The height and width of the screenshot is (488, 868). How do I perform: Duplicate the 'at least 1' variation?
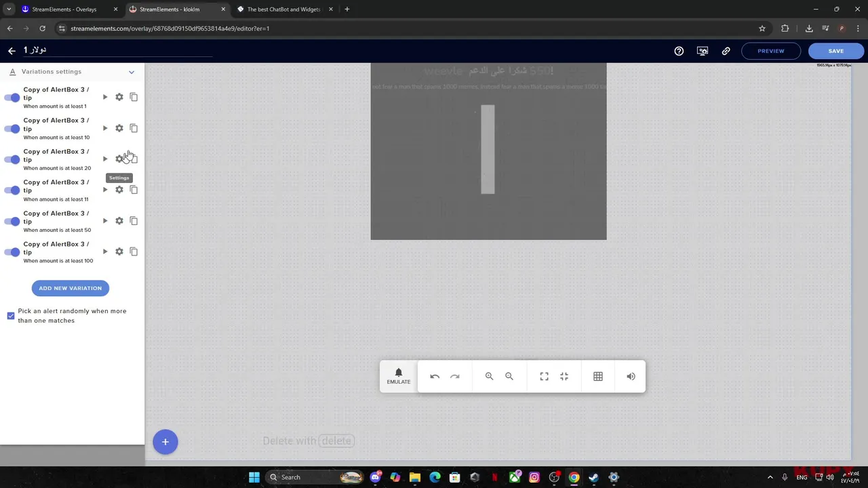click(134, 97)
